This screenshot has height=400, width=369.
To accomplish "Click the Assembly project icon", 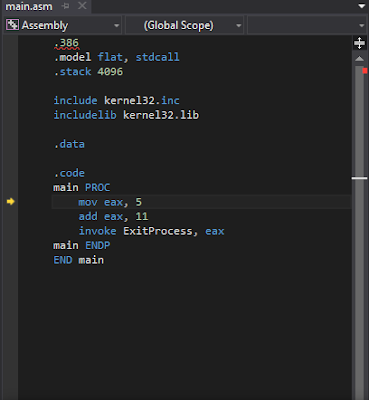I will pyautogui.click(x=12, y=25).
